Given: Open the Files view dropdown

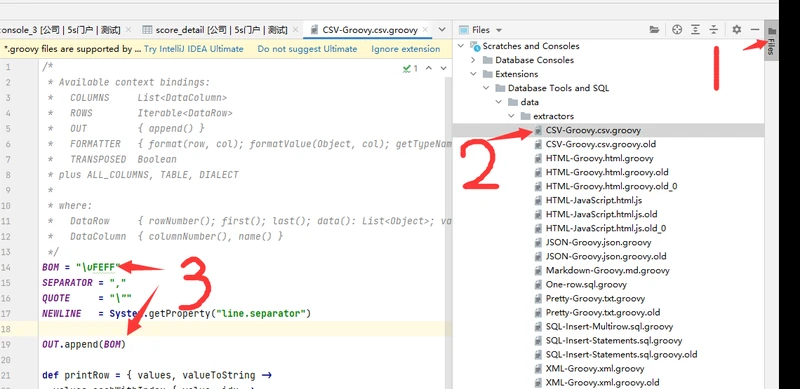Looking at the screenshot, I should click(498, 30).
